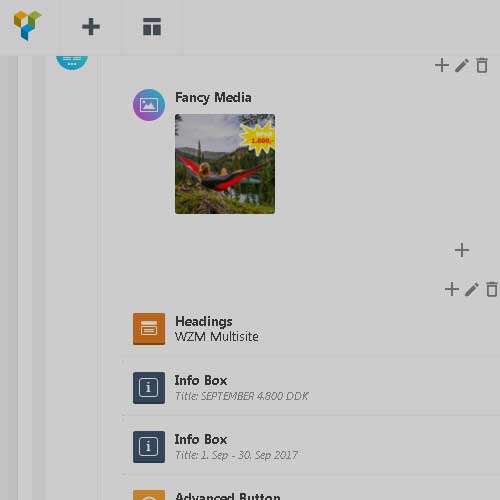Open the Fancy Media hammock thumbnail
The height and width of the screenshot is (500, 500).
[x=225, y=164]
